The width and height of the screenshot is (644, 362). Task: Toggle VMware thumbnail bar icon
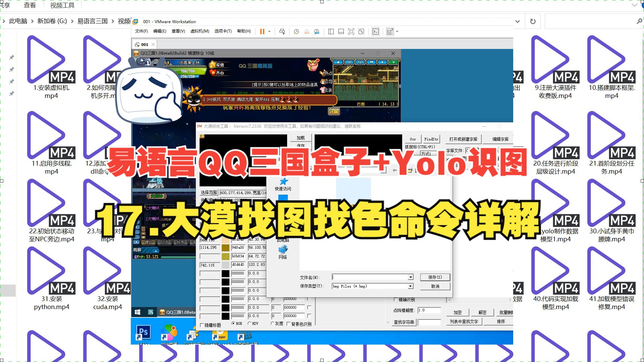[x=341, y=32]
